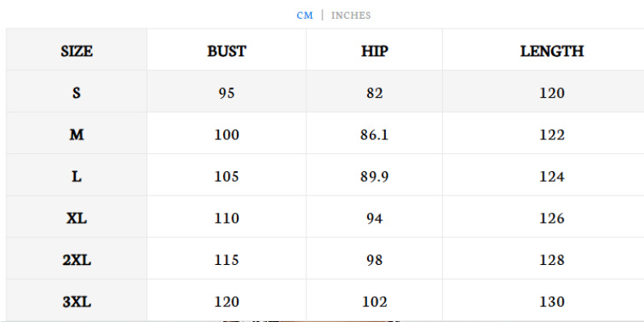Click hip value 89.9 for size L
The width and height of the screenshot is (644, 322).
pyautogui.click(x=375, y=177)
